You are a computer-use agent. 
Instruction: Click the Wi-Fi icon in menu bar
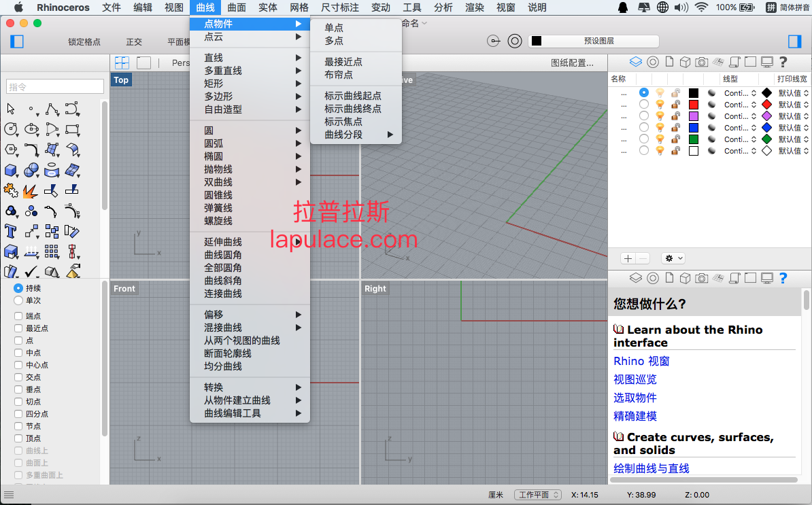(x=701, y=7)
